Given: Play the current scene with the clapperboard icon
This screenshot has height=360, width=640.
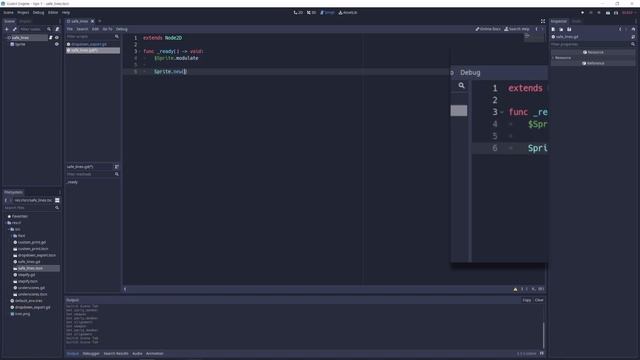Looking at the screenshot, I should click(x=608, y=13).
